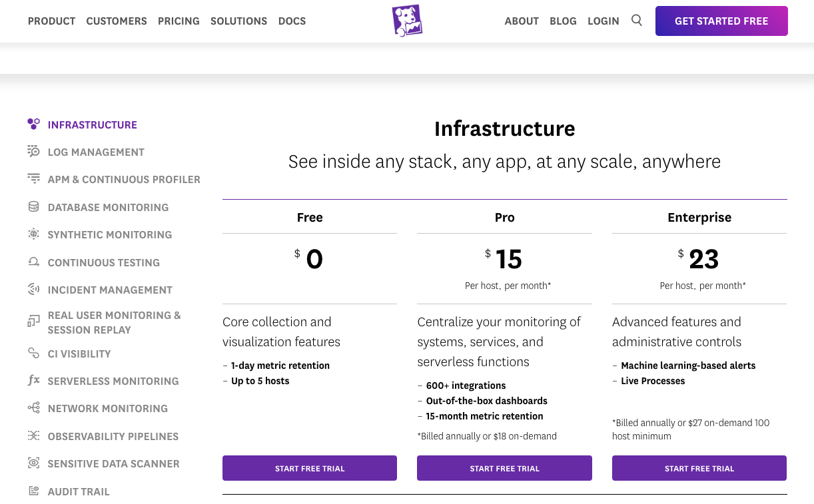The image size is (814, 504).
Task: Select the Serverless Monitoring fx icon
Action: pyautogui.click(x=33, y=380)
